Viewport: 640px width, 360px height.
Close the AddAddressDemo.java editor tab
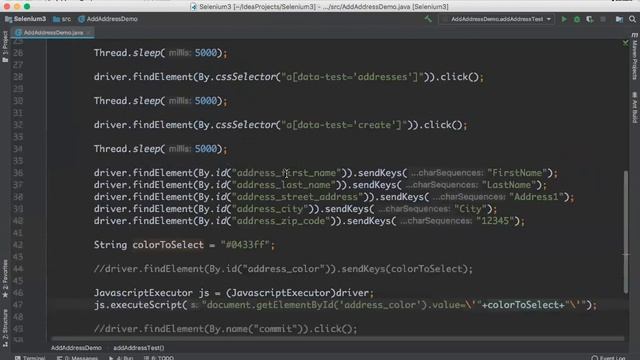pyautogui.click(x=89, y=33)
